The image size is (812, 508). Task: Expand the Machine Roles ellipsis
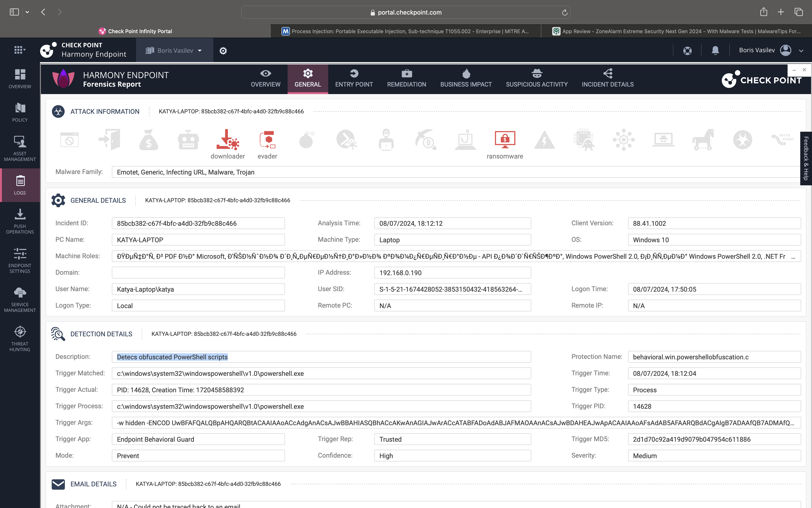point(793,257)
